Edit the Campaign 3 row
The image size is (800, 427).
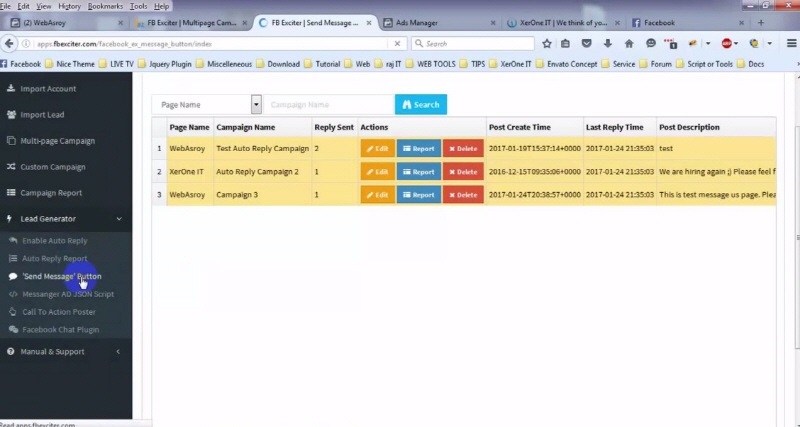[378, 195]
